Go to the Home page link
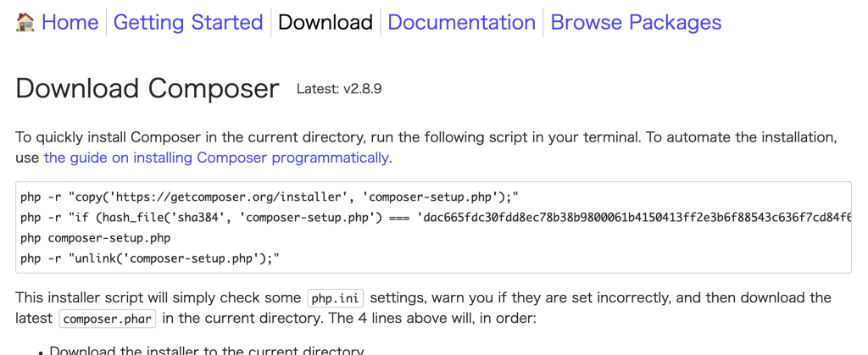Viewport: 868px width, 355px height. click(x=70, y=23)
